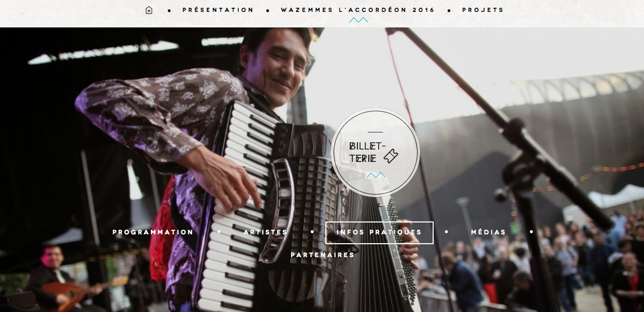This screenshot has width=644, height=312.
Task: Click the short dash above the Billetterie text
Action: click(375, 132)
